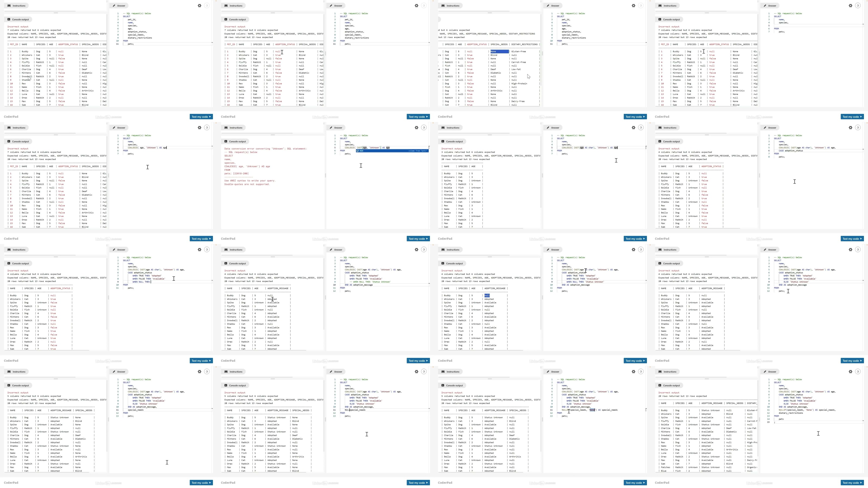Click Test my code in panel listing High-Protein

pos(635,117)
